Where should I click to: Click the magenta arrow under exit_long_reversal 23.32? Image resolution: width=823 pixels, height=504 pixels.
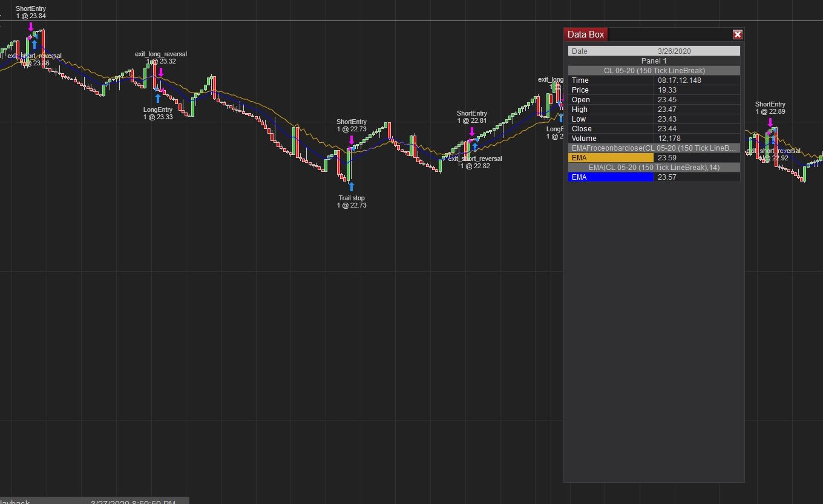click(161, 73)
